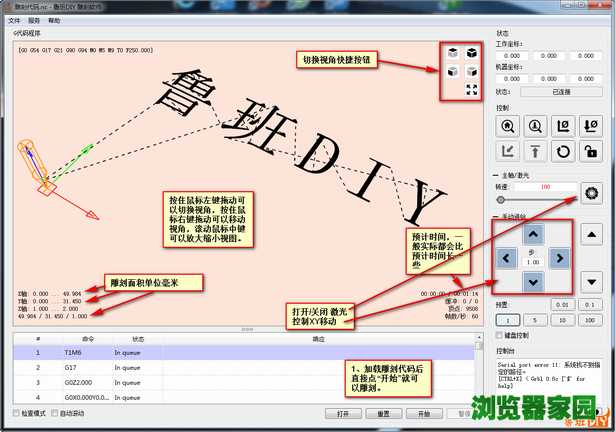The width and height of the screenshot is (615, 432).
Task: Toggle the spindle/laser gear button
Action: pyautogui.click(x=592, y=191)
